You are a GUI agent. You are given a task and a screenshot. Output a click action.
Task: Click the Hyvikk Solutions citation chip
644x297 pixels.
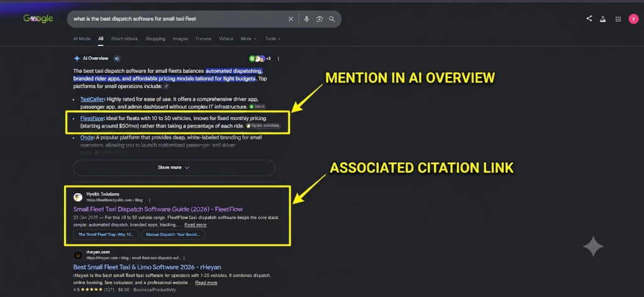point(264,126)
